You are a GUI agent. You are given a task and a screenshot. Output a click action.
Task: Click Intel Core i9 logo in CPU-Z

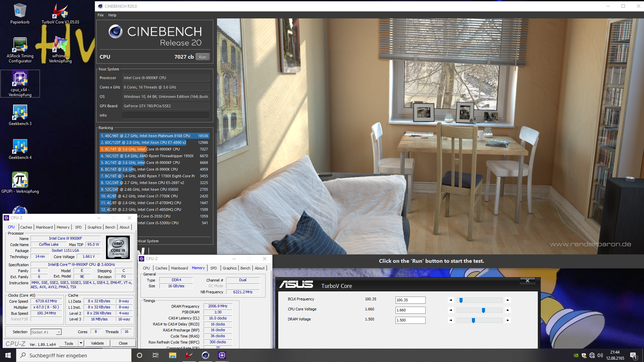pos(118,247)
